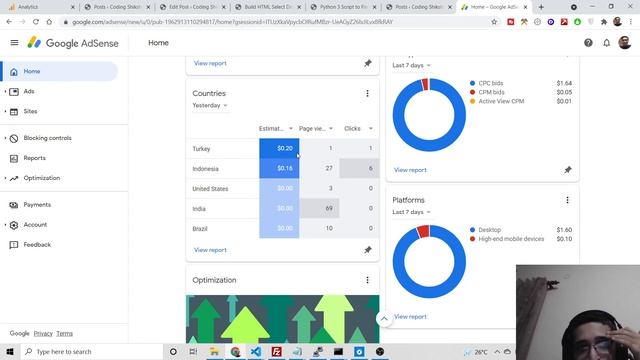Click the Windows taskbar search box
The width and height of the screenshot is (640, 360).
pos(92,351)
